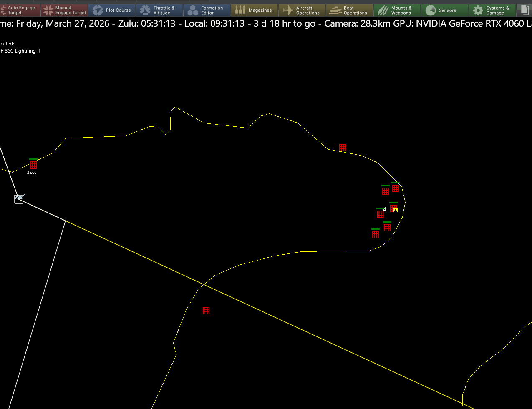Select the red facility with the yellow marker
Screen dimensions: 532x409
393,208
